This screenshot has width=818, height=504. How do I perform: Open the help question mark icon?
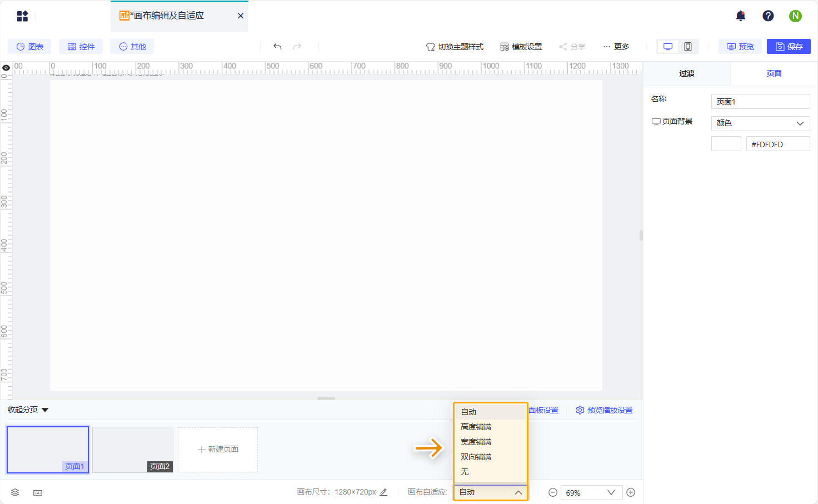768,16
